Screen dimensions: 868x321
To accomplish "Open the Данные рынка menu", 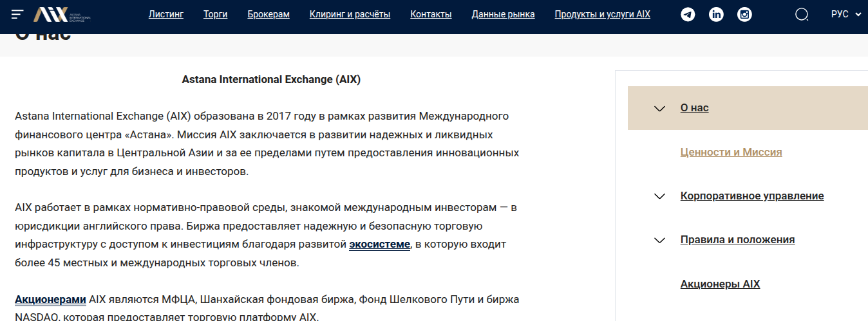I will tap(503, 14).
